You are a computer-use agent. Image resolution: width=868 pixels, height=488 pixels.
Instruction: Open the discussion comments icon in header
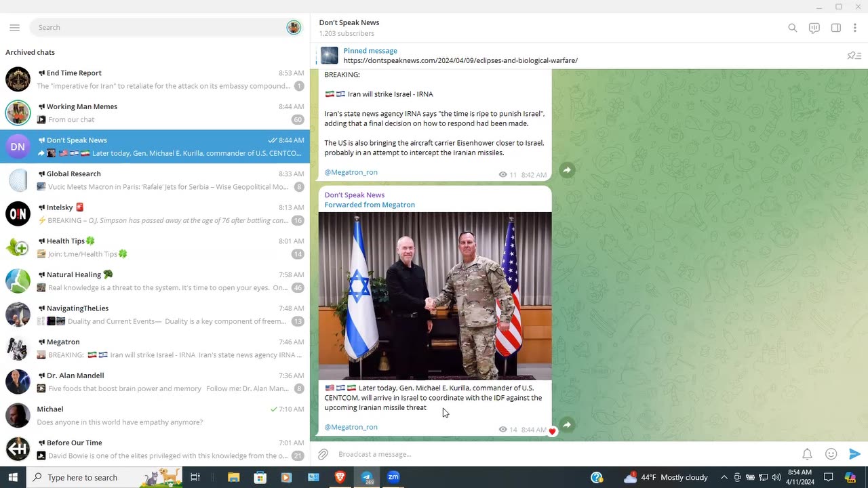coord(814,28)
